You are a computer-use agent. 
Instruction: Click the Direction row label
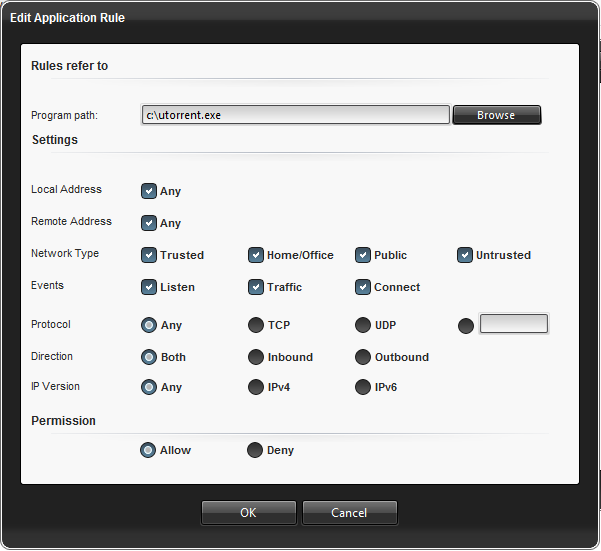point(52,356)
